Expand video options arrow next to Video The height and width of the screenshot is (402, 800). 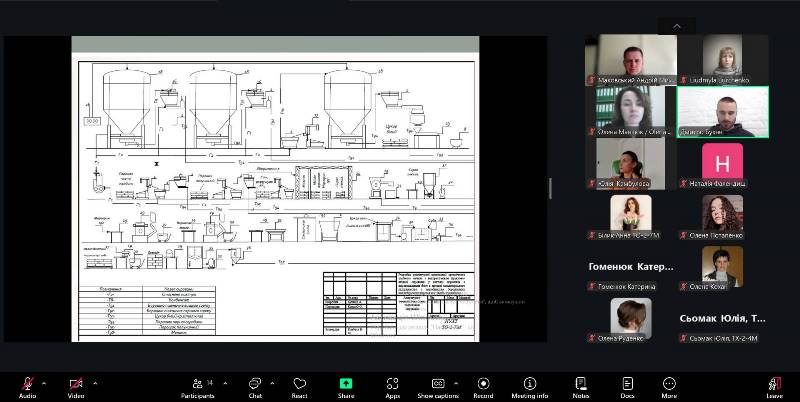point(95,382)
